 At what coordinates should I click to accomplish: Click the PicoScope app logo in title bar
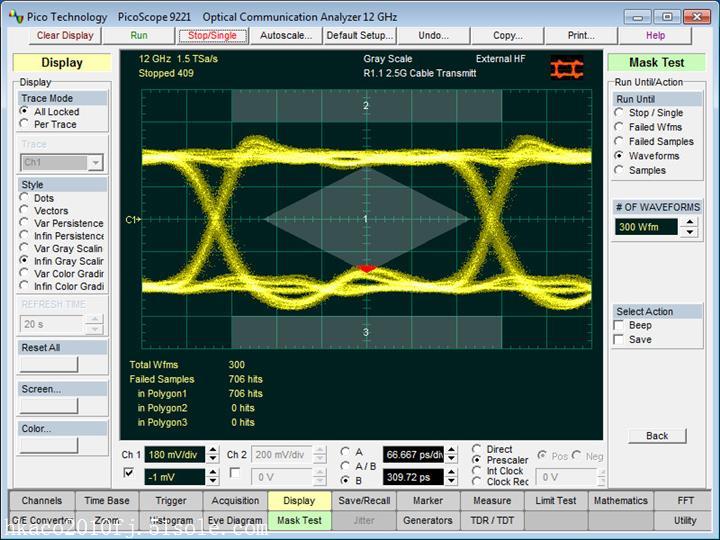coord(16,17)
